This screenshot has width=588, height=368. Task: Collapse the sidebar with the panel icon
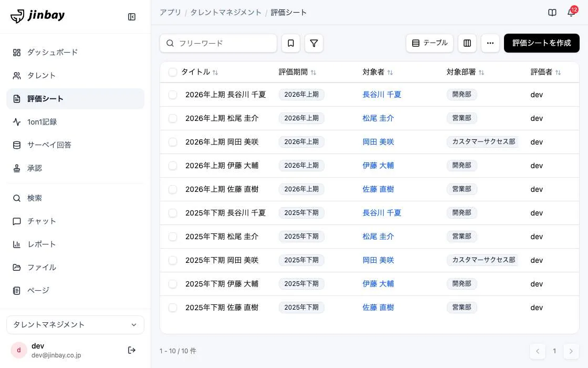tap(132, 17)
